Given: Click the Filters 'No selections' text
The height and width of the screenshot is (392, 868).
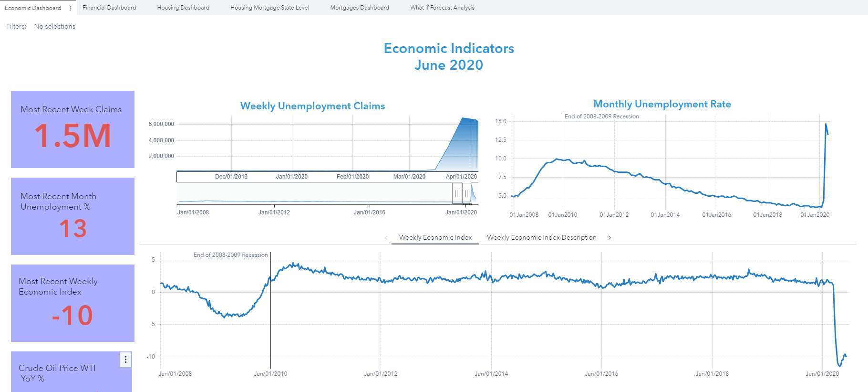Looking at the screenshot, I should coord(54,26).
